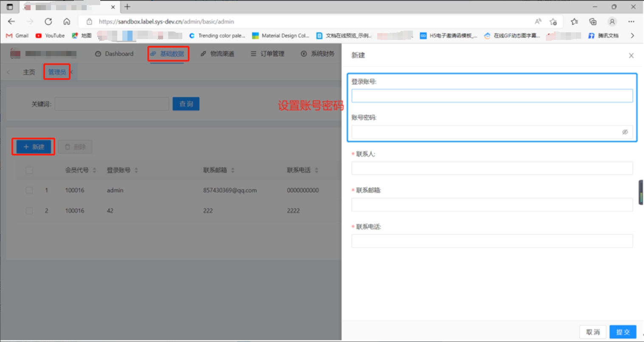Image resolution: width=644 pixels, height=342 pixels.
Task: Check the row checkbox for admin
Action: pos(29,190)
